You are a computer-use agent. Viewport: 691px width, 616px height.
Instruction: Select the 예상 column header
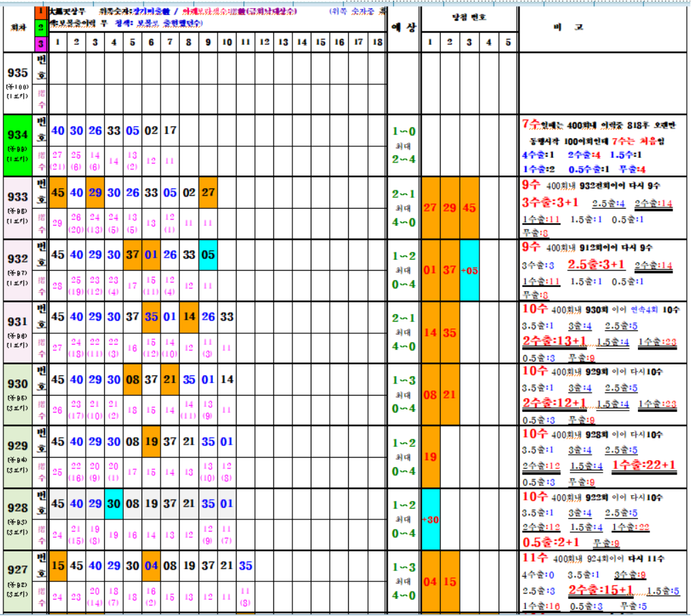pyautogui.click(x=403, y=28)
